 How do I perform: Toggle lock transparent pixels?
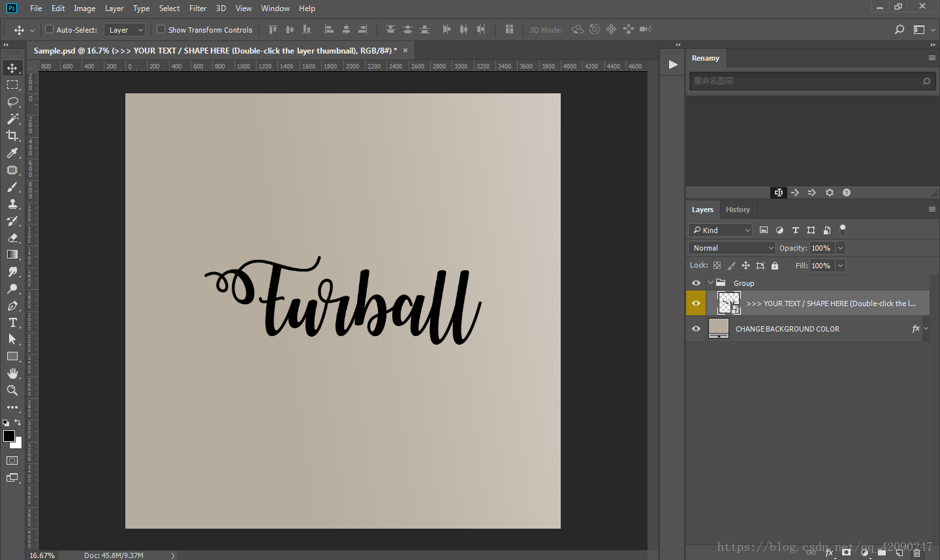717,266
